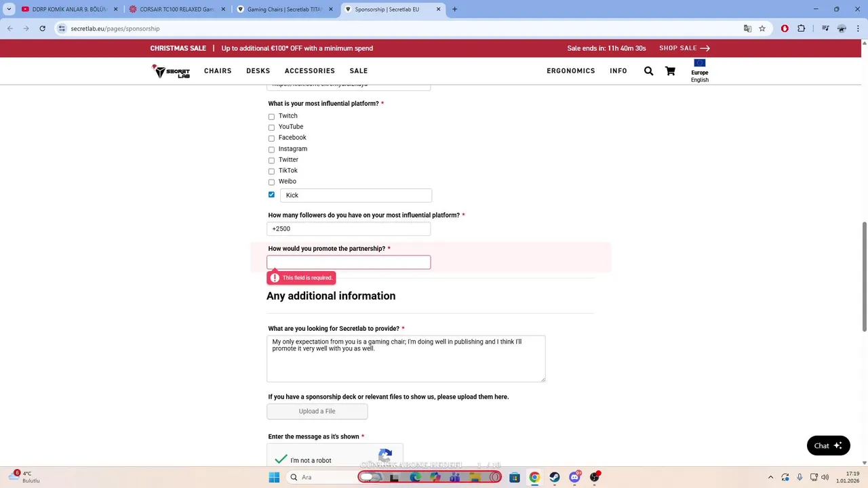Open a new browser tab
This screenshot has height=488, width=868.
click(x=454, y=9)
